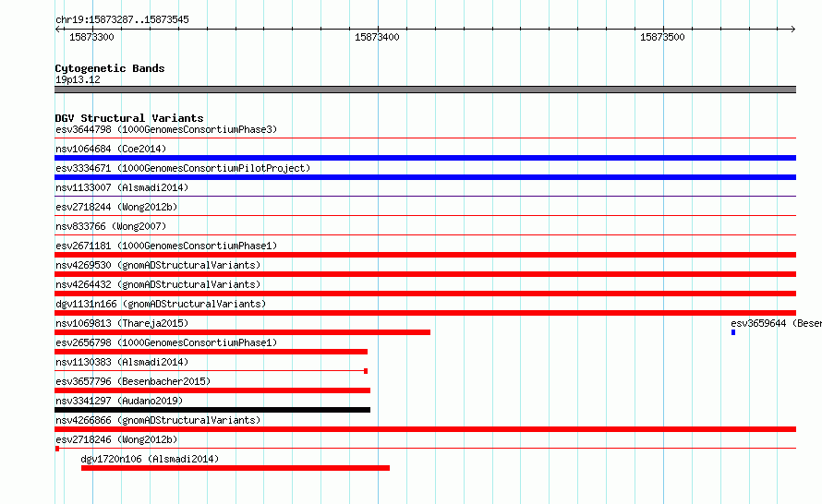
Task: Click the nsv4266866 (gnomADStructuralVariants) label
Action: point(158,420)
